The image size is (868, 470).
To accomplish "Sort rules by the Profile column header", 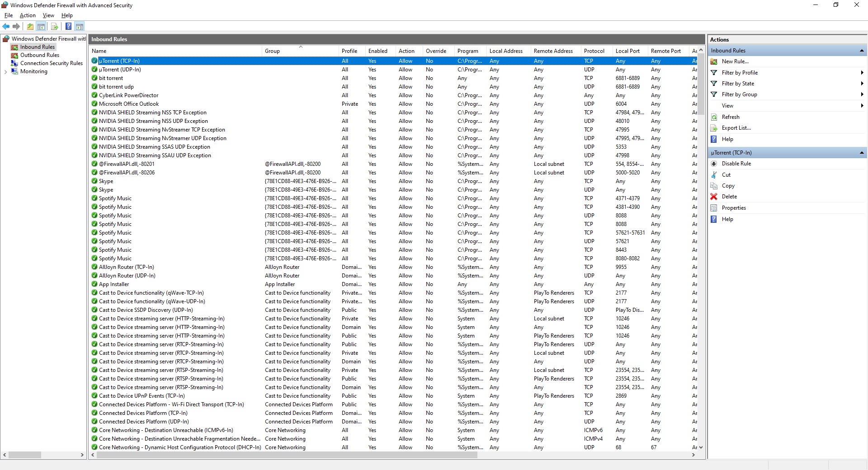I will point(352,51).
